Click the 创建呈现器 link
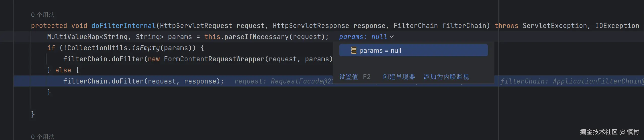Screen dimensions: 644x140 (x=399, y=77)
